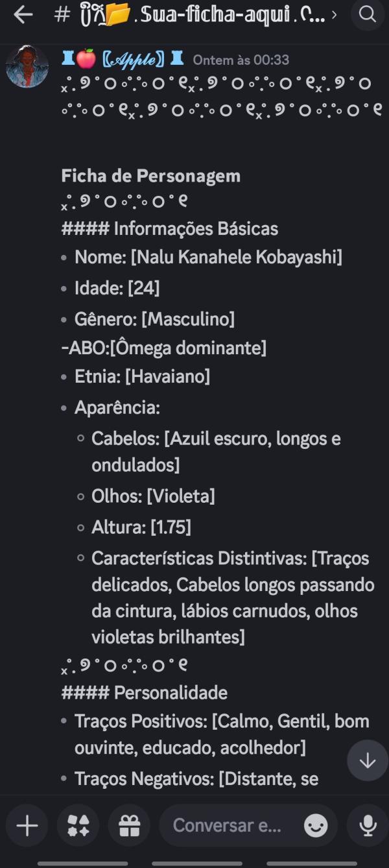View the Apple user's avatar
Viewport: 389px width, 868px height.
27,66
